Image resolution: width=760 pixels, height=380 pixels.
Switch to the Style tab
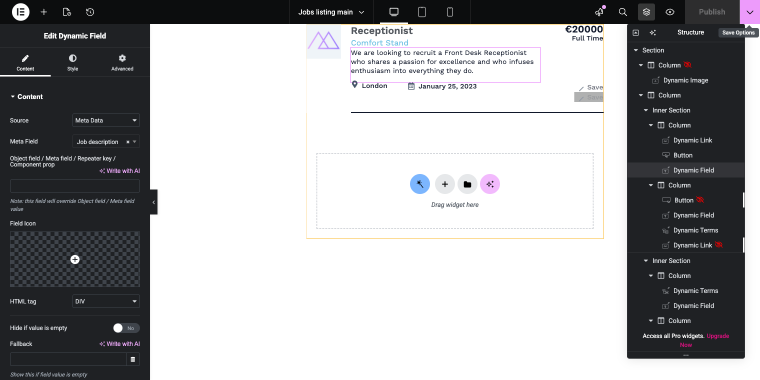click(x=72, y=63)
